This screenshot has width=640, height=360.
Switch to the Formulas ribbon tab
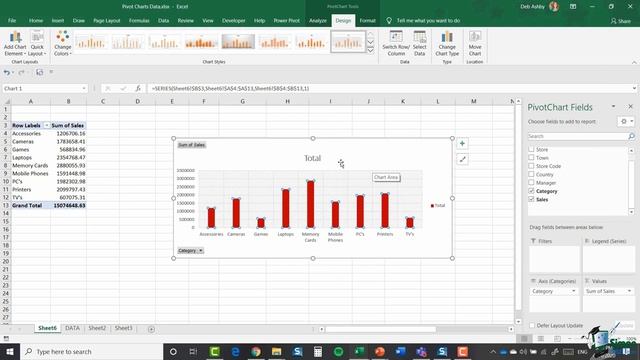(x=139, y=20)
